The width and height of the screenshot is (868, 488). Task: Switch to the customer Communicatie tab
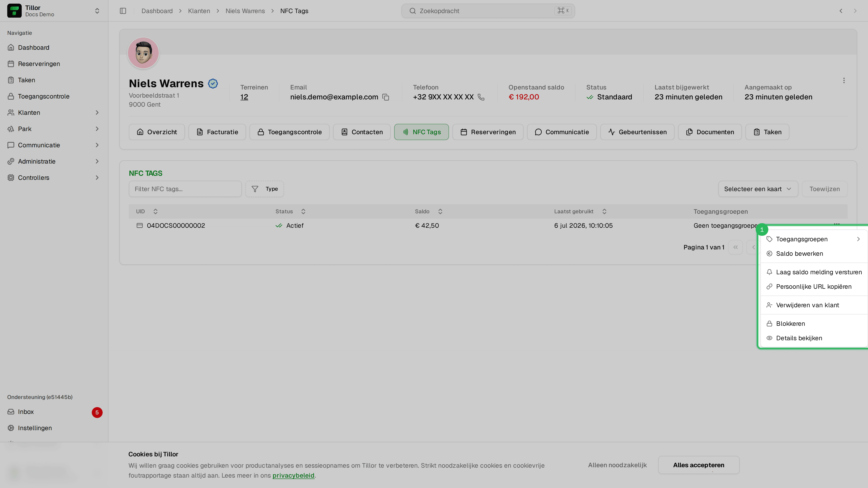(562, 132)
